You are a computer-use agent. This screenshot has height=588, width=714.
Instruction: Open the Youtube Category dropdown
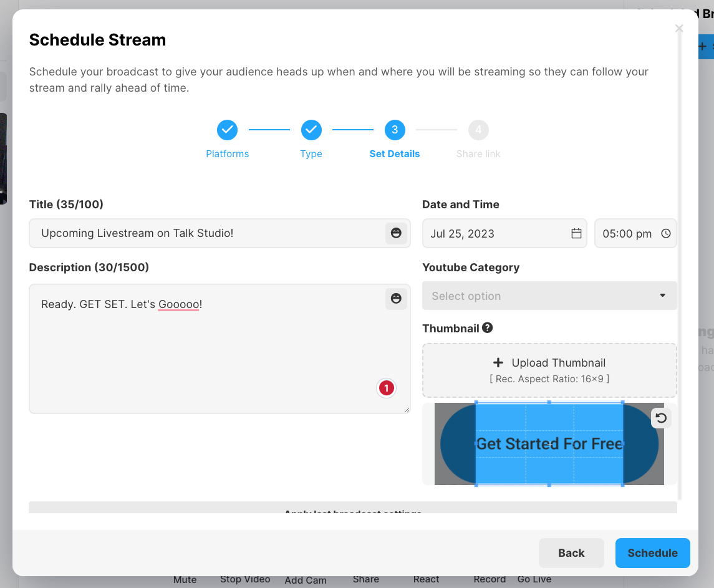coord(549,296)
